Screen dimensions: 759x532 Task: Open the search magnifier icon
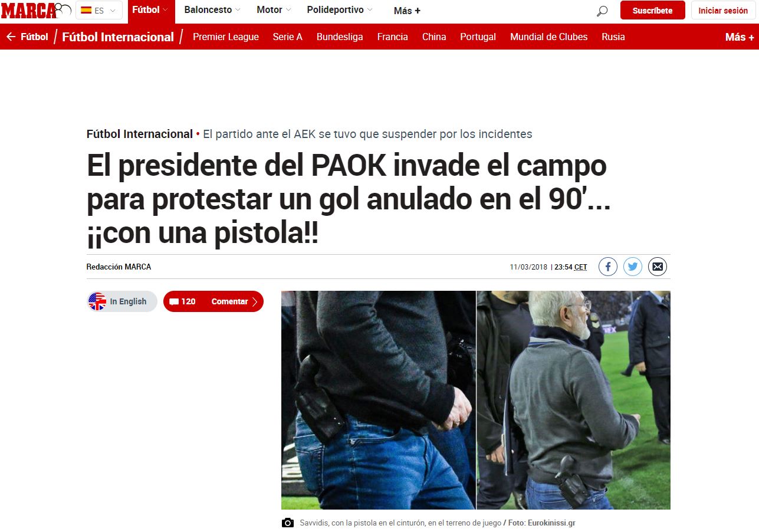[x=602, y=11]
